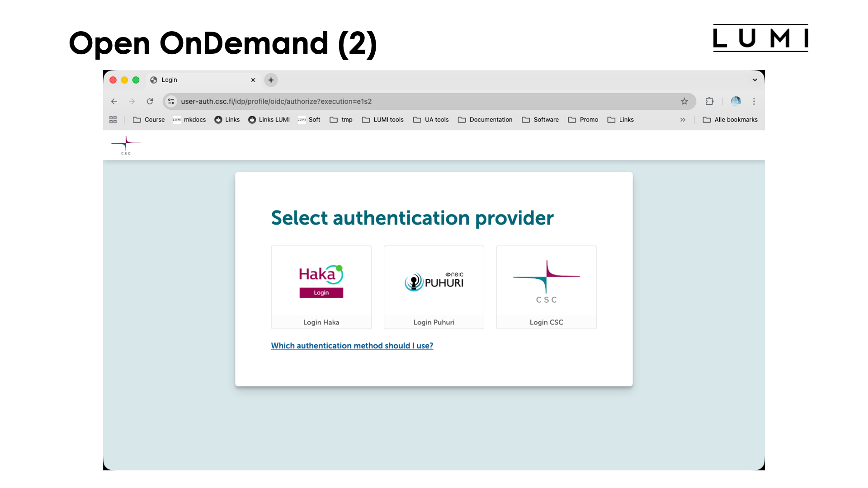Navigate back to the previous page
Image resolution: width=868 pixels, height=488 pixels.
(x=114, y=101)
